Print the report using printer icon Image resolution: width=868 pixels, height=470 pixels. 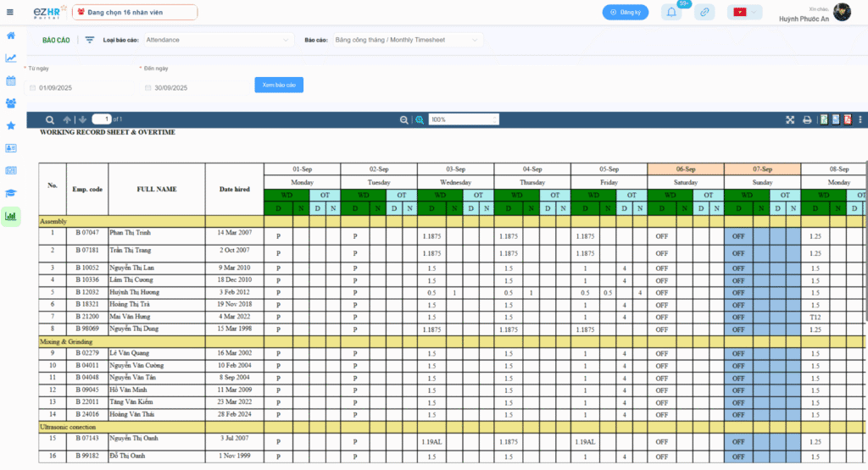807,119
